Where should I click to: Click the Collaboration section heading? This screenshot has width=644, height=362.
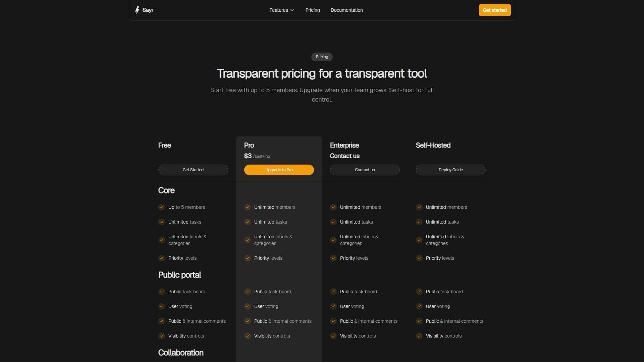181,353
